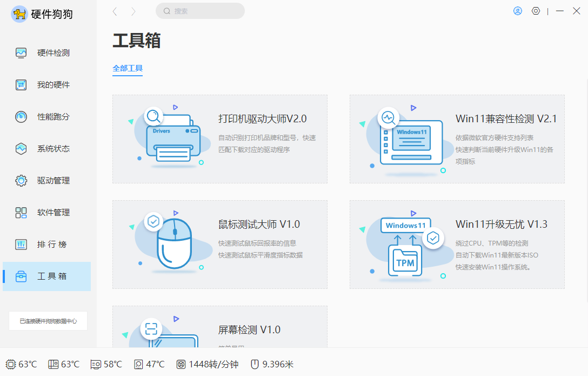The width and height of the screenshot is (588, 376).
Task: Launch 打印机驱动大师V2.0 title
Action: click(x=263, y=119)
